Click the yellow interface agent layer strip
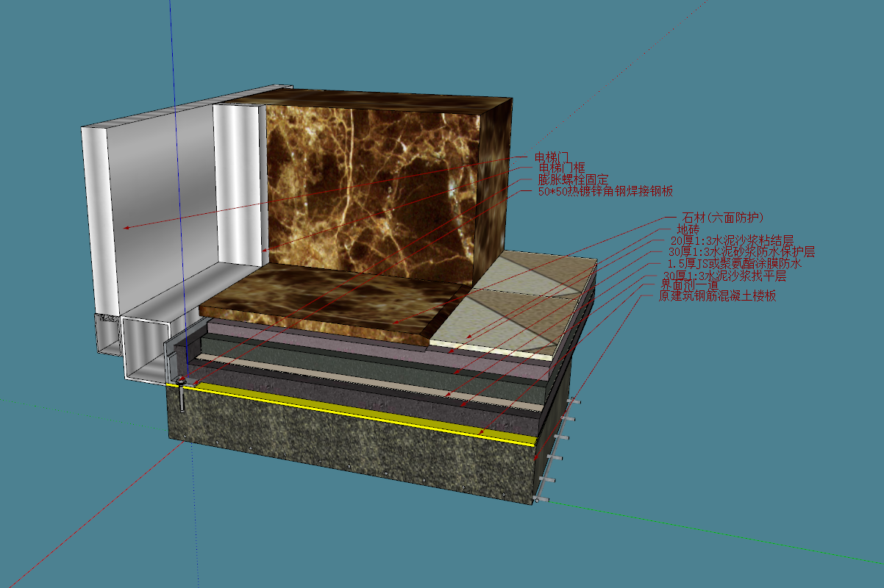The width and height of the screenshot is (884, 588). coord(368,412)
